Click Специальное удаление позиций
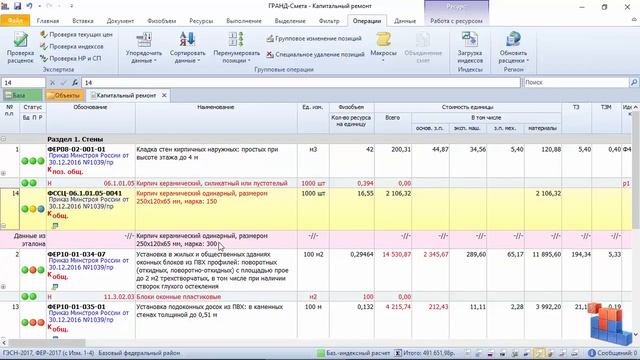Viewport: 640px width, 360px height. coord(316,54)
